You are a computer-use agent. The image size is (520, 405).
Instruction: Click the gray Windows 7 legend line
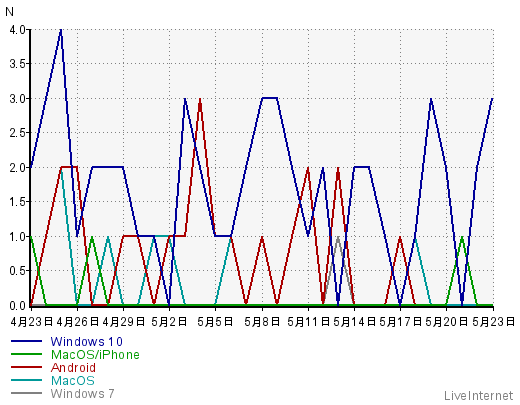(26, 393)
